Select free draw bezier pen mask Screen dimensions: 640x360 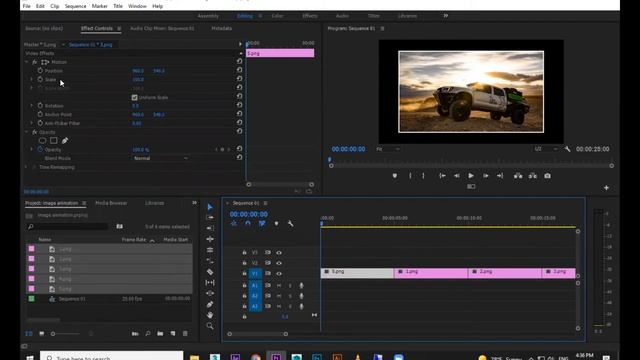pos(65,140)
